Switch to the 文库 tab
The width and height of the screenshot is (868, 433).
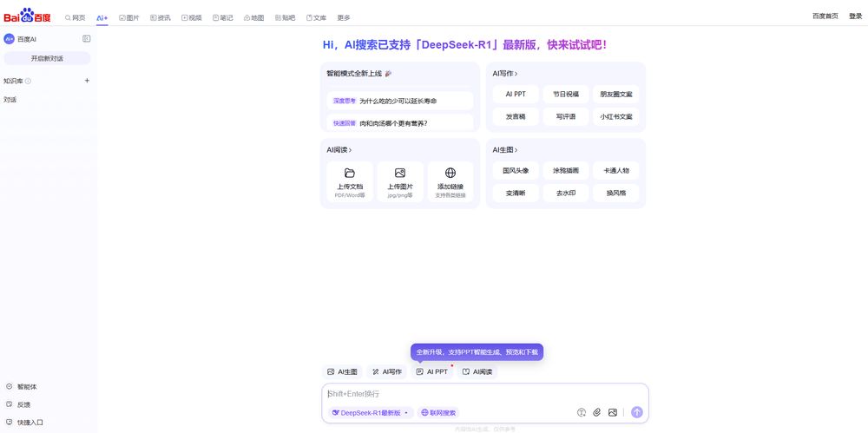(x=316, y=17)
